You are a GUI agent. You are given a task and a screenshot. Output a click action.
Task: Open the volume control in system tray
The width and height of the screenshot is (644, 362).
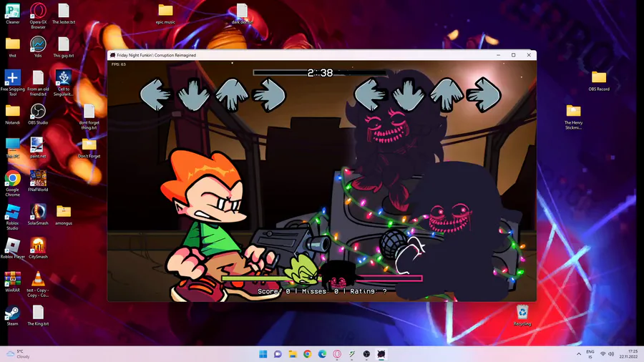[x=611, y=354]
